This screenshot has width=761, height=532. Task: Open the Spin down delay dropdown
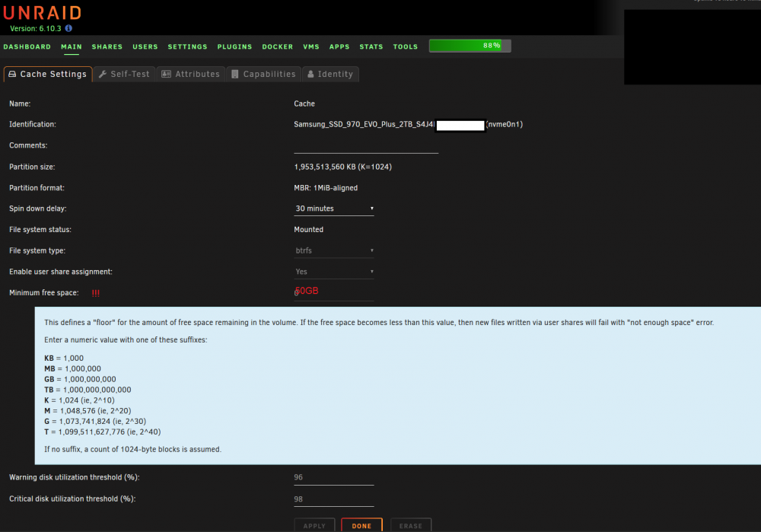point(334,209)
